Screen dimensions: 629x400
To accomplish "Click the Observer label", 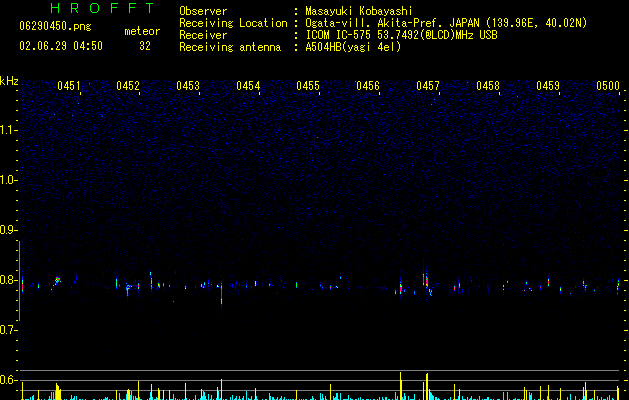I will (203, 11).
